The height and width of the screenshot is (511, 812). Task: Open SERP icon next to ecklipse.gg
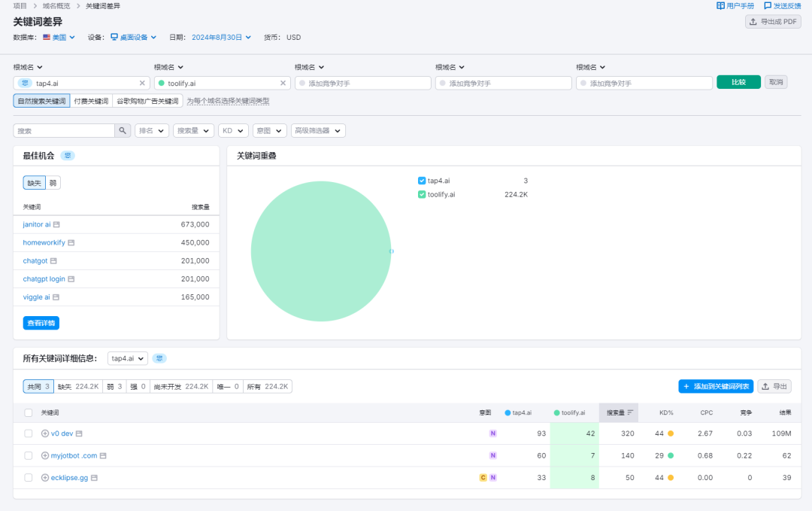[95, 478]
